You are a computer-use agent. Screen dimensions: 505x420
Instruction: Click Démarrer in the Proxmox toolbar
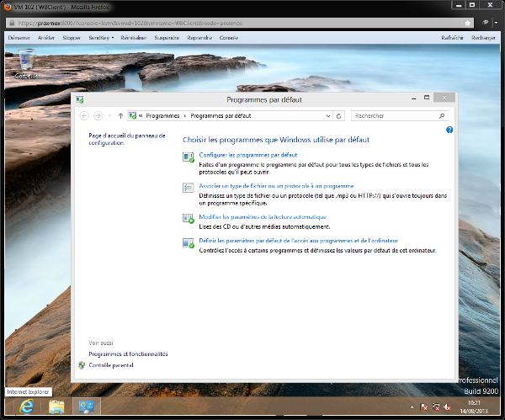click(19, 38)
